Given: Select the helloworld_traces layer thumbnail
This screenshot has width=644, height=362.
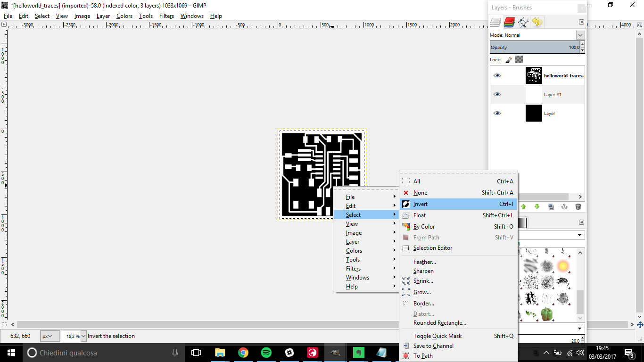Looking at the screenshot, I should [534, 75].
